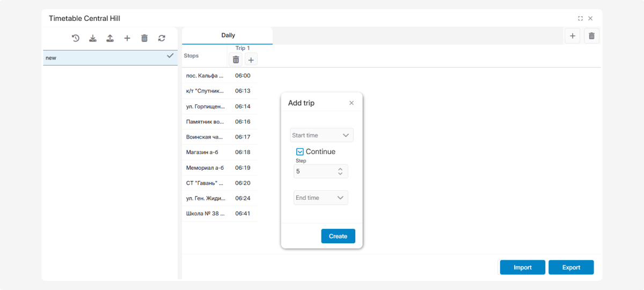Add schedule tab with top-right plus icon
This screenshot has height=290, width=644.
coord(572,36)
